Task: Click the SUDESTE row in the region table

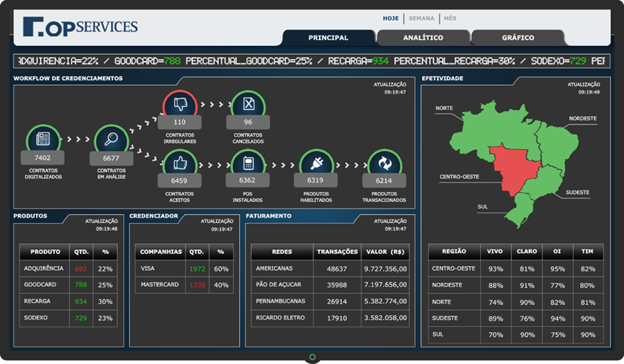Action: (x=516, y=318)
